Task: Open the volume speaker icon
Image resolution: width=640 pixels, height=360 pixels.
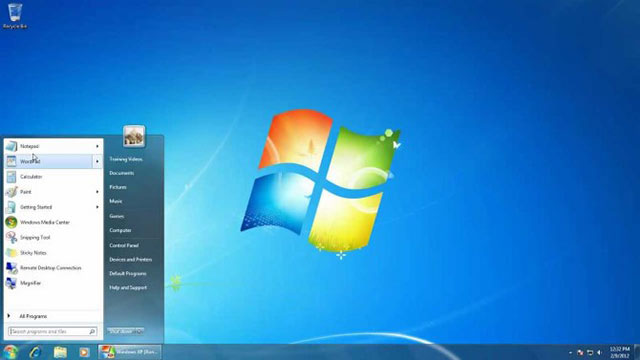Action: click(x=600, y=353)
